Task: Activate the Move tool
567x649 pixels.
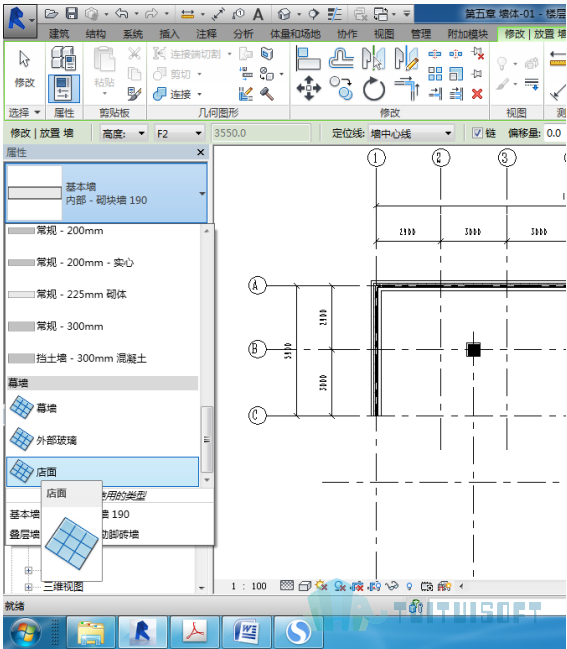Action: click(309, 88)
